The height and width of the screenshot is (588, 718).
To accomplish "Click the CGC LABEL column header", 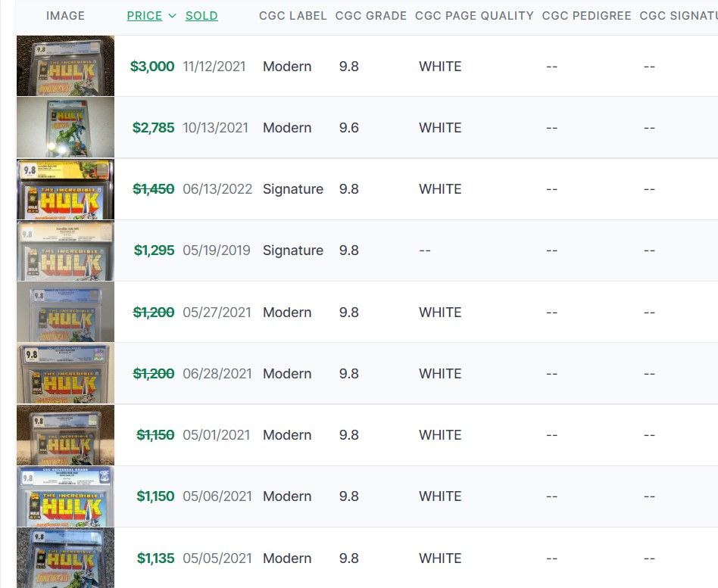I will [293, 16].
